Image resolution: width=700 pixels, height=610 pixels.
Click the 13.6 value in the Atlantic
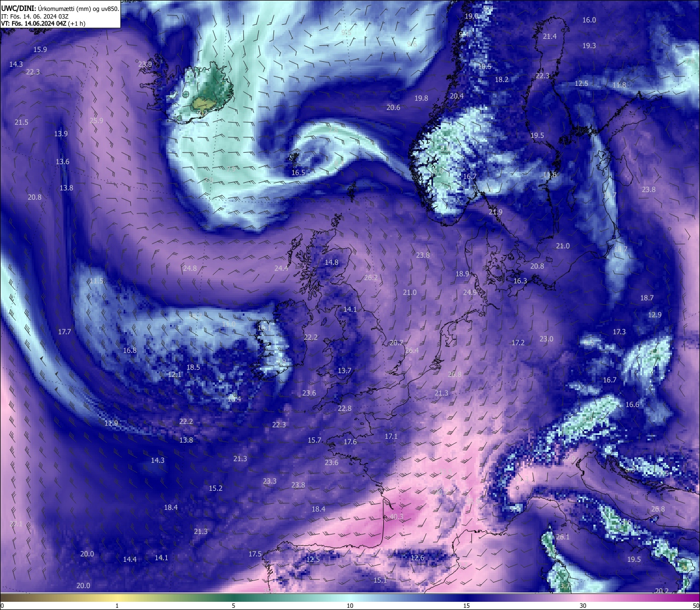pos(62,161)
